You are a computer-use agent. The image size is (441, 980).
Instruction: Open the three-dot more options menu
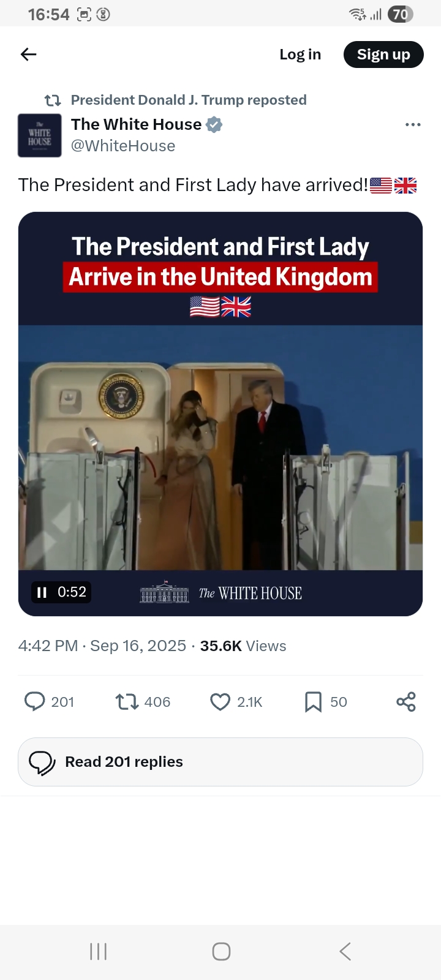[413, 125]
